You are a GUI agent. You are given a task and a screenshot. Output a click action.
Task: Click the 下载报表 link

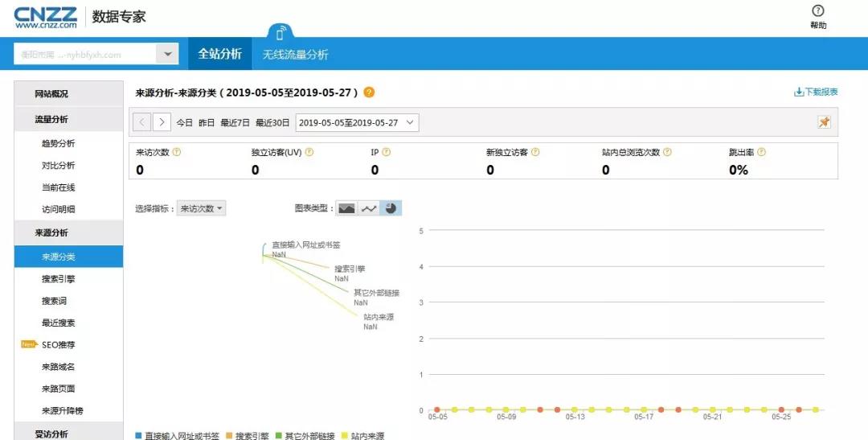[x=816, y=93]
